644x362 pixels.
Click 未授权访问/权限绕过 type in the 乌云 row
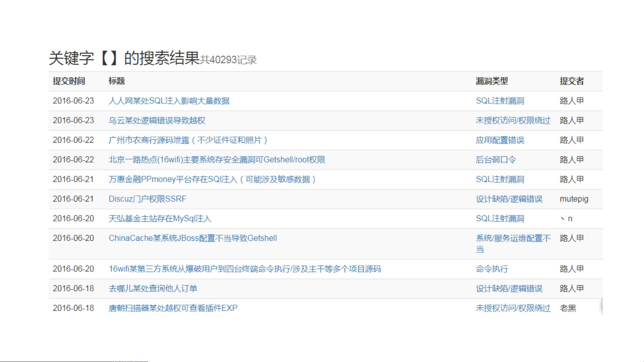[513, 121]
